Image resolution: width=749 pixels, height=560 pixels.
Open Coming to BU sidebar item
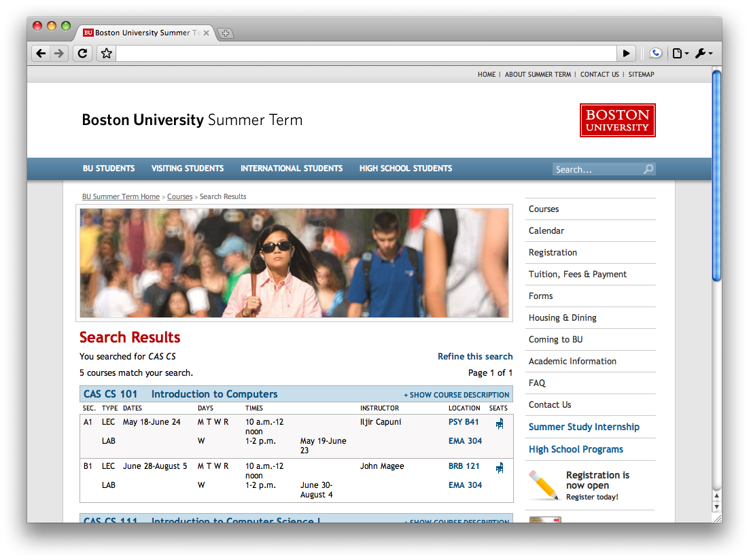(555, 339)
